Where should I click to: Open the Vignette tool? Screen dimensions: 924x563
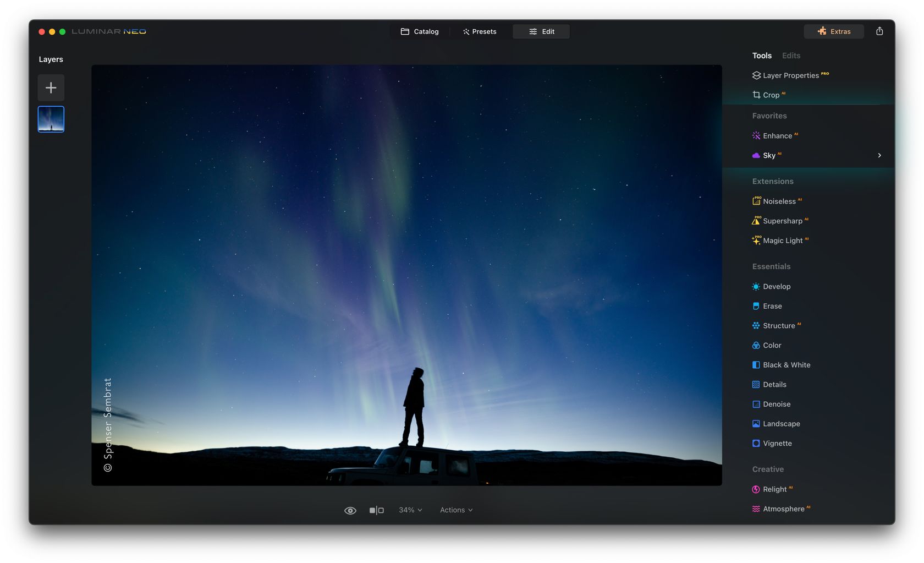pos(777,444)
